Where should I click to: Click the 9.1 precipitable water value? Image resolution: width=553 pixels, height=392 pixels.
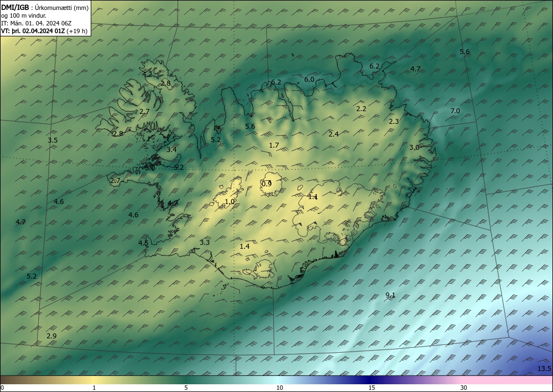pos(390,295)
